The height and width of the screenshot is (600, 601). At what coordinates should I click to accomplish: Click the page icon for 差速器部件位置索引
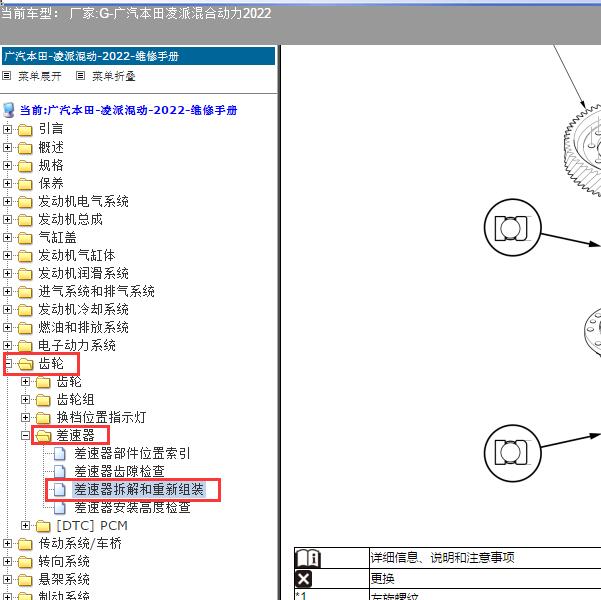click(59, 454)
